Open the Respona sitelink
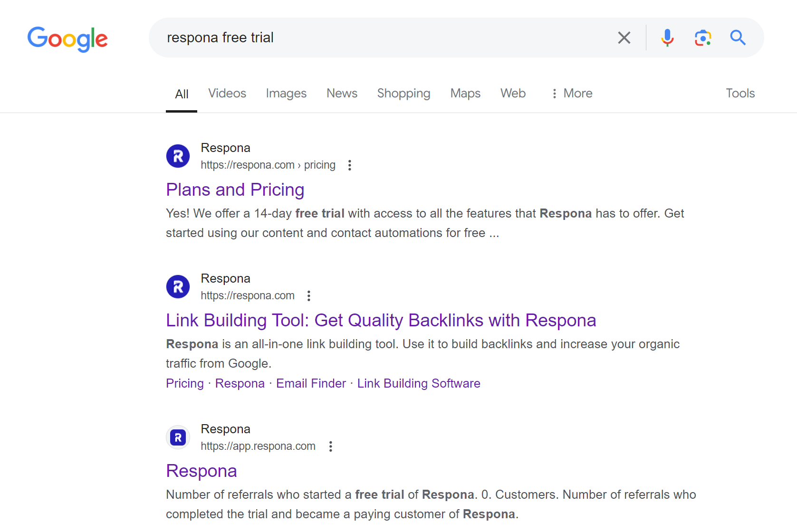This screenshot has width=797, height=532. click(240, 383)
